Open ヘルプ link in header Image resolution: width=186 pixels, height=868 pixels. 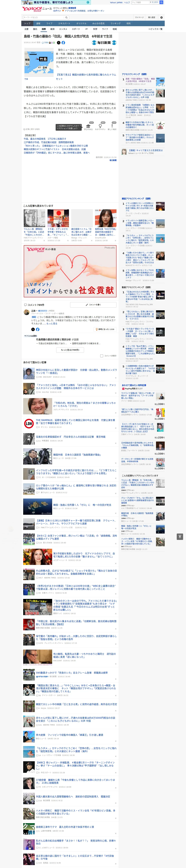click(127, 2)
